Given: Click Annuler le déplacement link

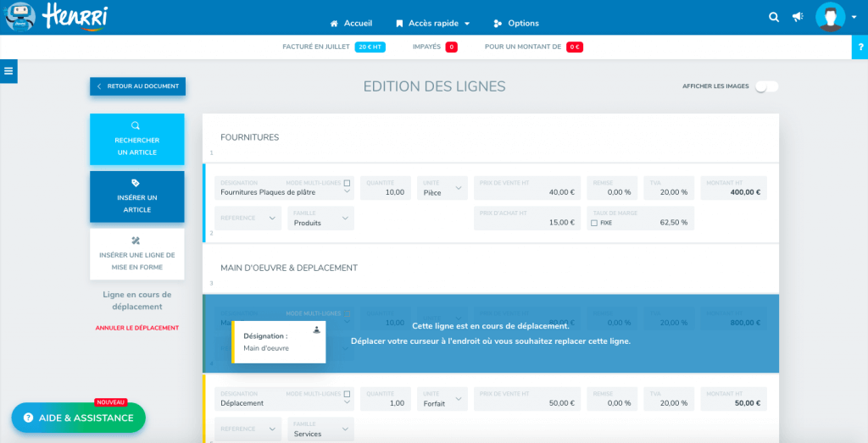Looking at the screenshot, I should click(136, 328).
